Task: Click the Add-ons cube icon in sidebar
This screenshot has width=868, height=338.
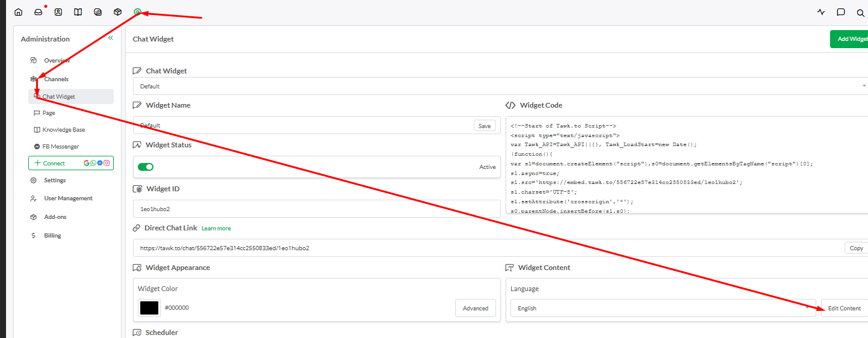Action: (x=33, y=217)
